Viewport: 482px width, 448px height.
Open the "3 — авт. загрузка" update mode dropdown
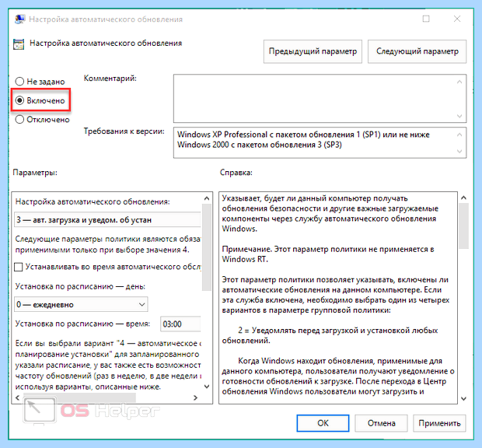tap(107, 220)
